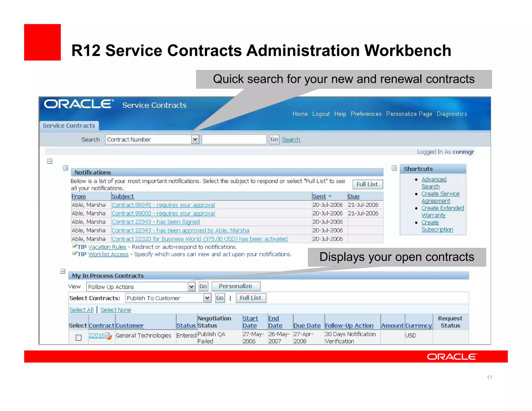
Task: Collapse the top-level page region
Action: coord(50,161)
